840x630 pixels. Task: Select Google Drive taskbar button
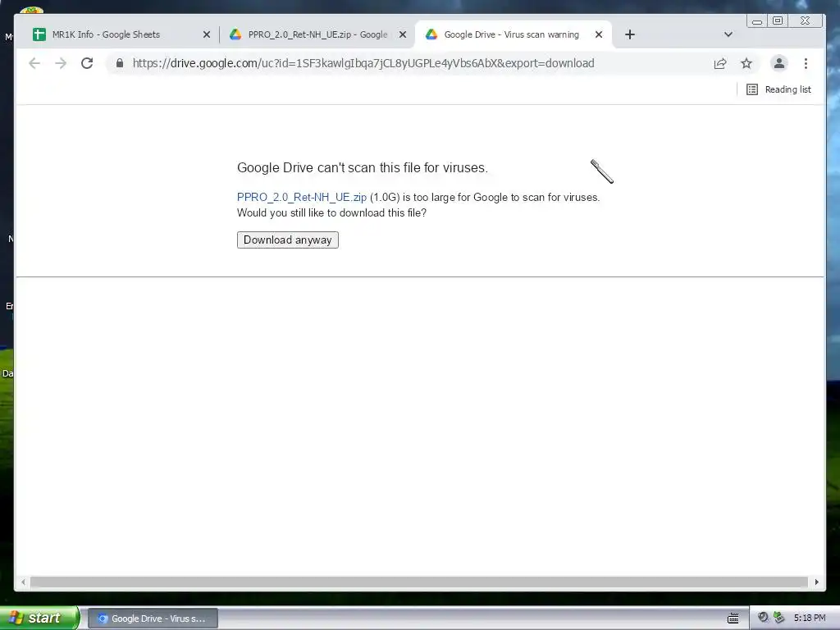(153, 619)
